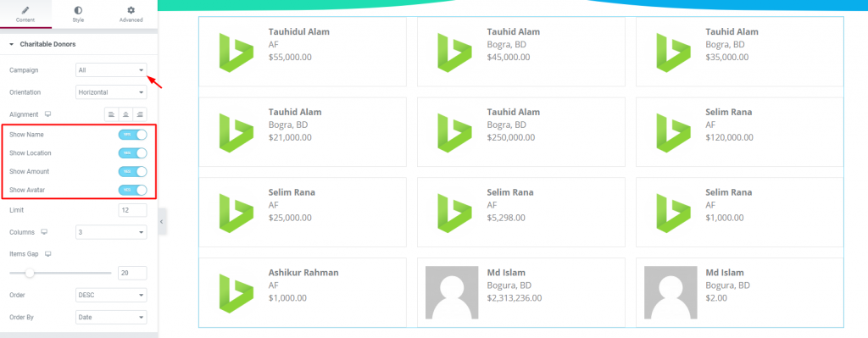Click the align right icon
This screenshot has width=868, height=338.
pos(140,114)
